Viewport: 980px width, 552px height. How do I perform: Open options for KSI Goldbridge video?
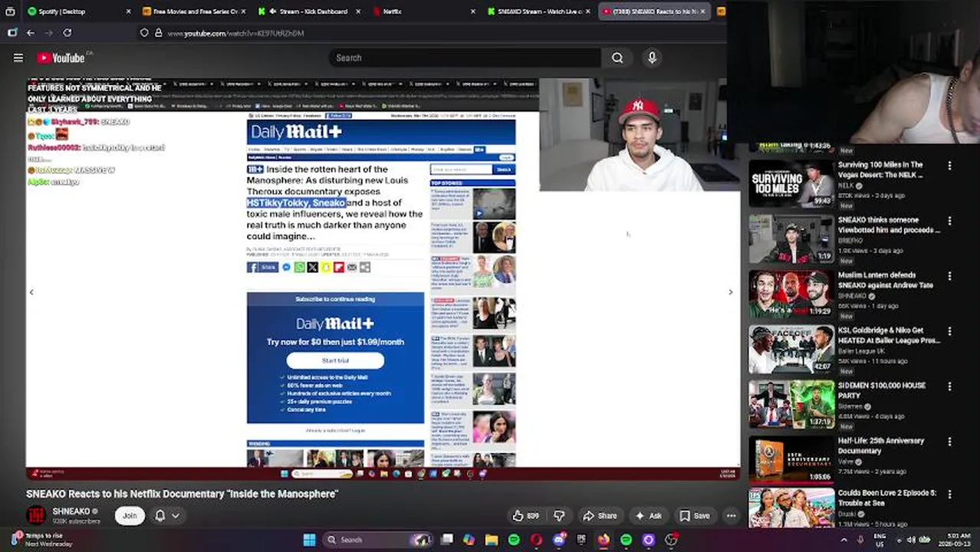tap(949, 331)
